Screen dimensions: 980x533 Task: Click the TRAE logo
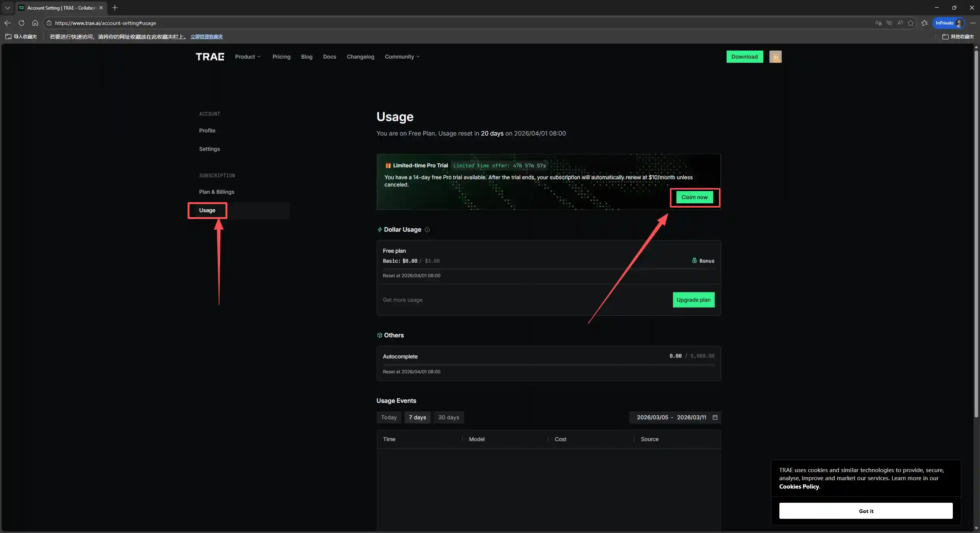point(210,57)
